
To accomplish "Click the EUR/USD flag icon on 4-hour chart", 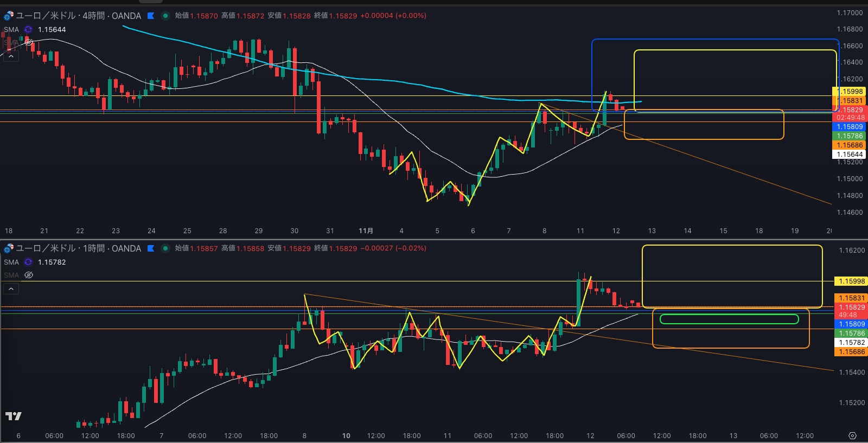I will (8, 16).
